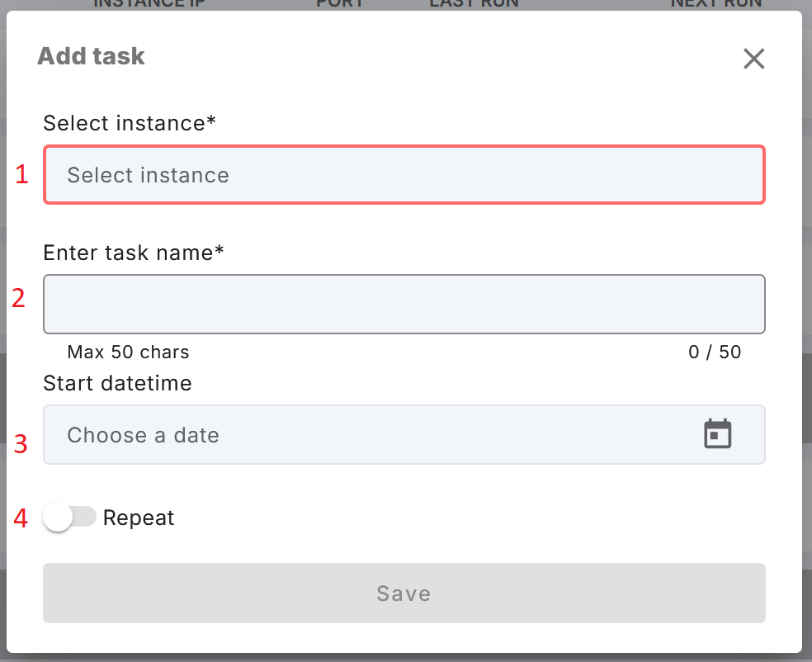This screenshot has height=662, width=812.
Task: Click the Repeat label text
Action: pos(139,518)
